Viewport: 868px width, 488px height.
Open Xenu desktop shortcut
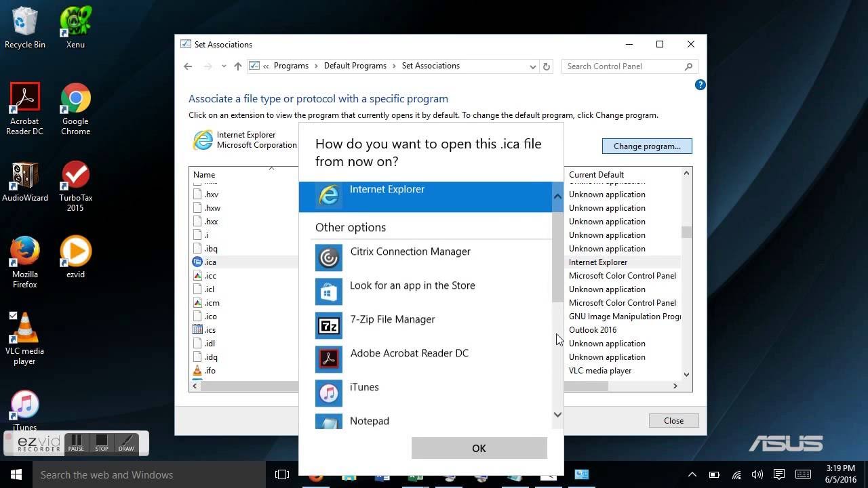(75, 28)
